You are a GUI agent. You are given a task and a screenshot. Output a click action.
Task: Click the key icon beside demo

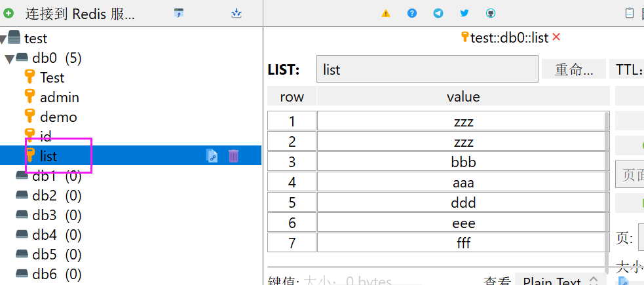click(x=29, y=116)
